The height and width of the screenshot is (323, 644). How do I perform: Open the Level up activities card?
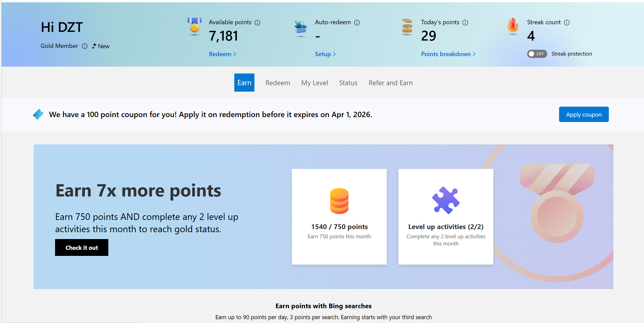coord(446,217)
